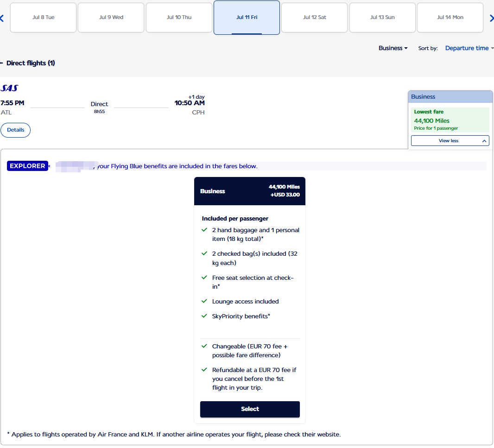494x448 pixels.
Task: Select the Jul 8 Tue date tab
Action: pyautogui.click(x=43, y=17)
